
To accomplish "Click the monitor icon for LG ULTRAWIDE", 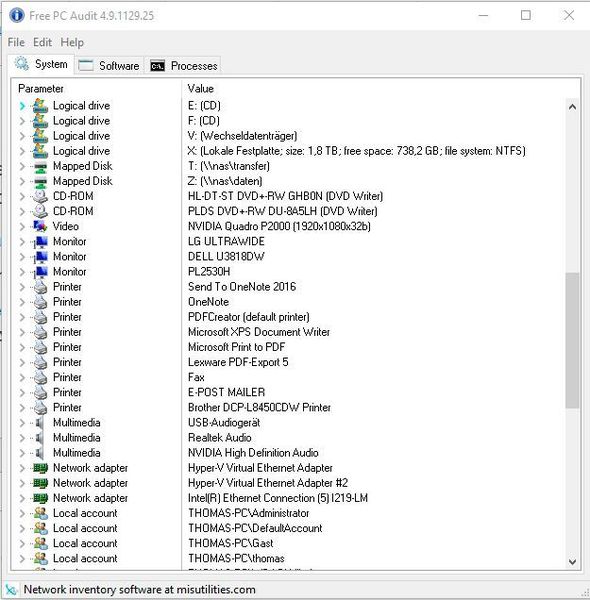I will click(40, 242).
